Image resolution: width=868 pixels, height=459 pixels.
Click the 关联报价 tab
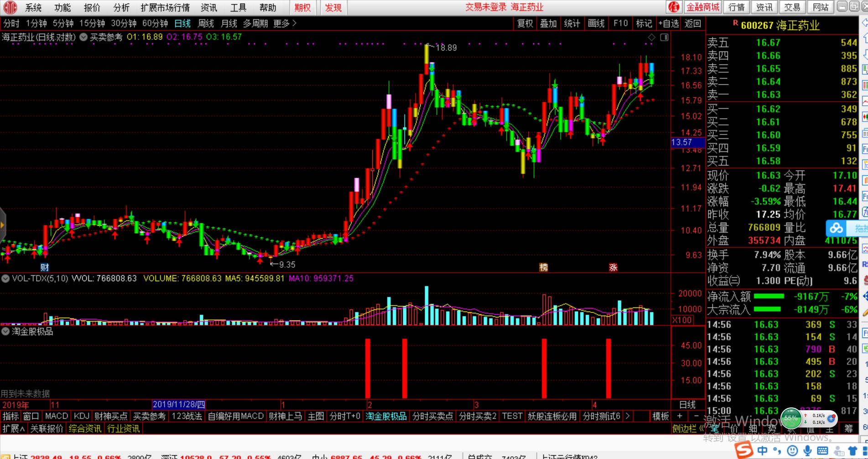tap(47, 428)
